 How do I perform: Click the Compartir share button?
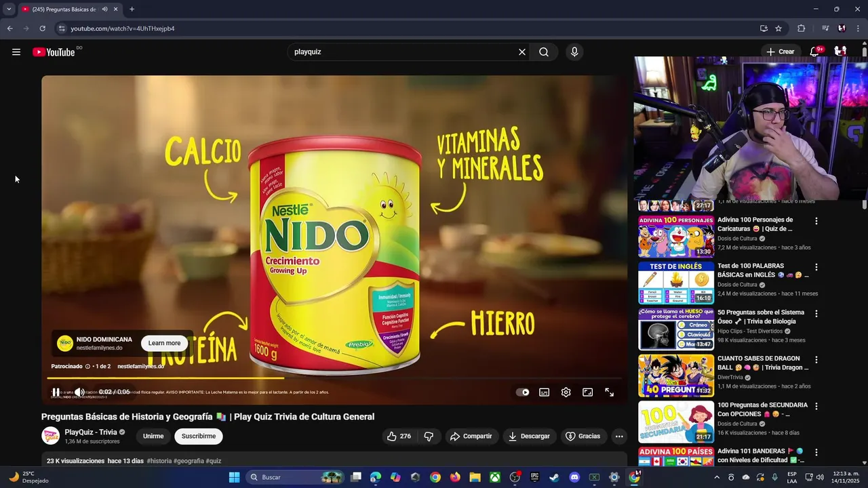(x=471, y=436)
